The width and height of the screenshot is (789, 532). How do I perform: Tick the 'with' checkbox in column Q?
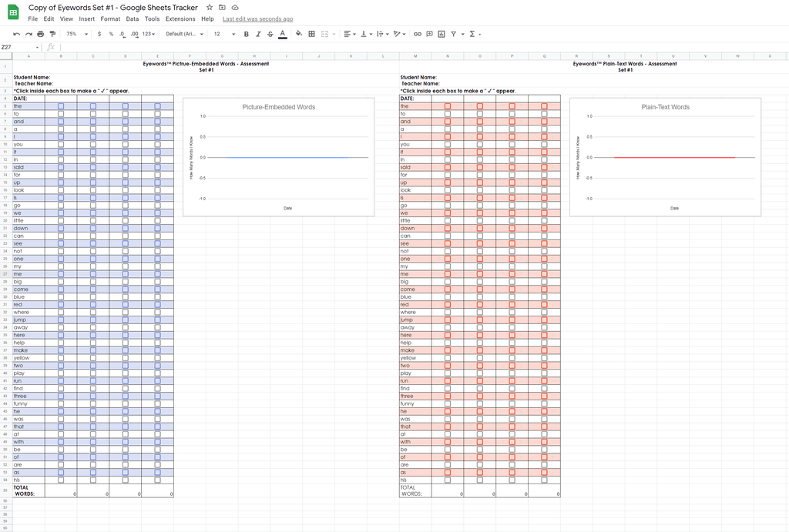[544, 442]
